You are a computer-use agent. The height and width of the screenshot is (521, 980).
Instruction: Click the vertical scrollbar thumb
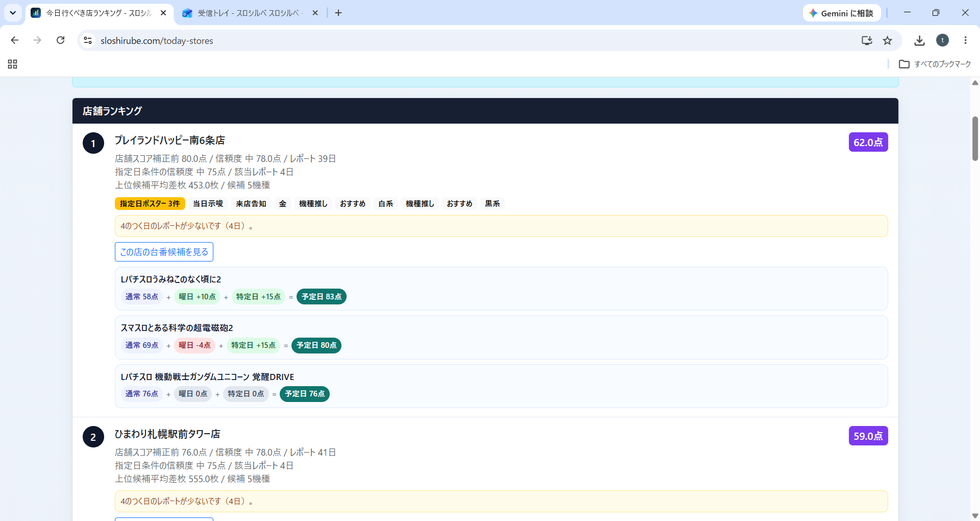[975, 138]
